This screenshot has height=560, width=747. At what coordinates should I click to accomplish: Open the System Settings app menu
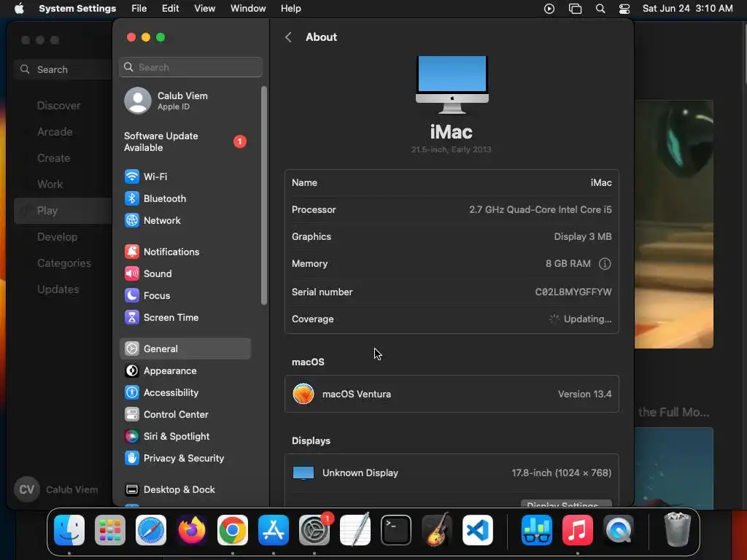pos(77,9)
